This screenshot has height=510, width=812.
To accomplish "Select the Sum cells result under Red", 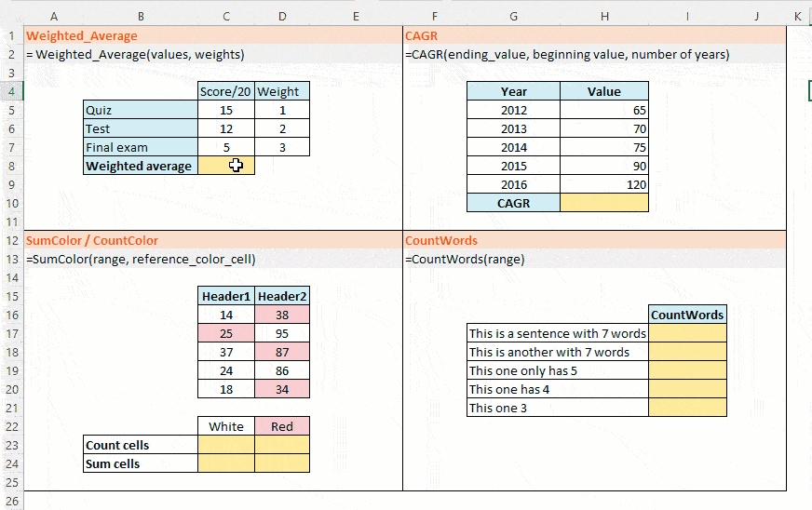I will [x=282, y=463].
